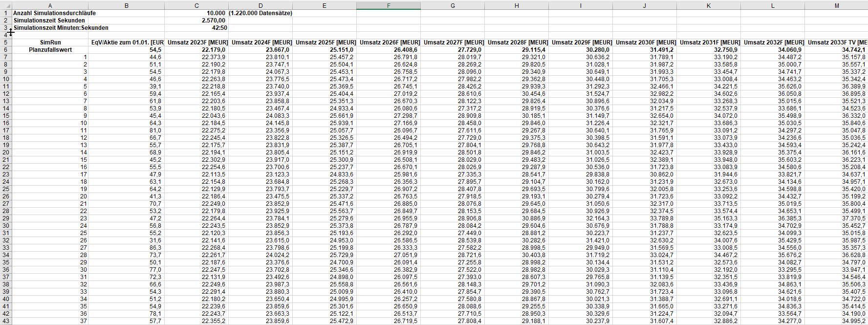Screen dimensions: 868x325
Task: Select row header 5
Action: [x=6, y=43]
